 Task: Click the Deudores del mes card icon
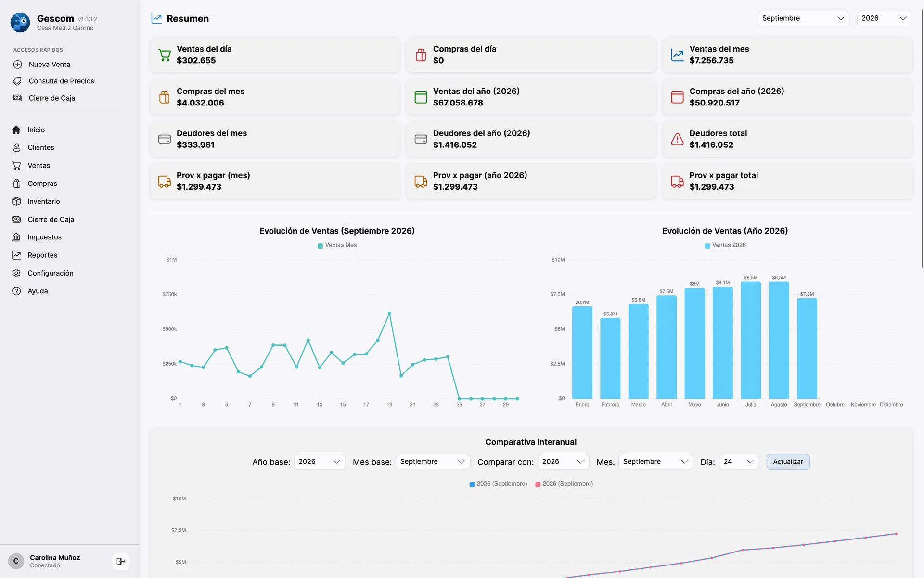pos(165,139)
